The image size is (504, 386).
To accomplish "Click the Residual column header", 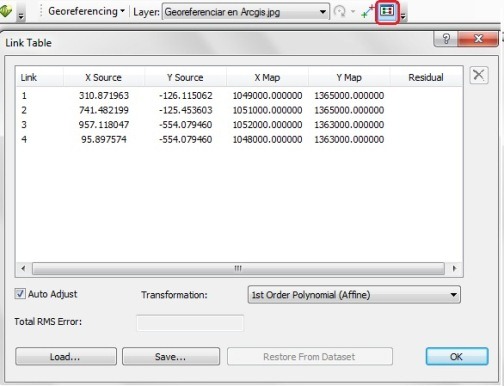I will [x=426, y=77].
